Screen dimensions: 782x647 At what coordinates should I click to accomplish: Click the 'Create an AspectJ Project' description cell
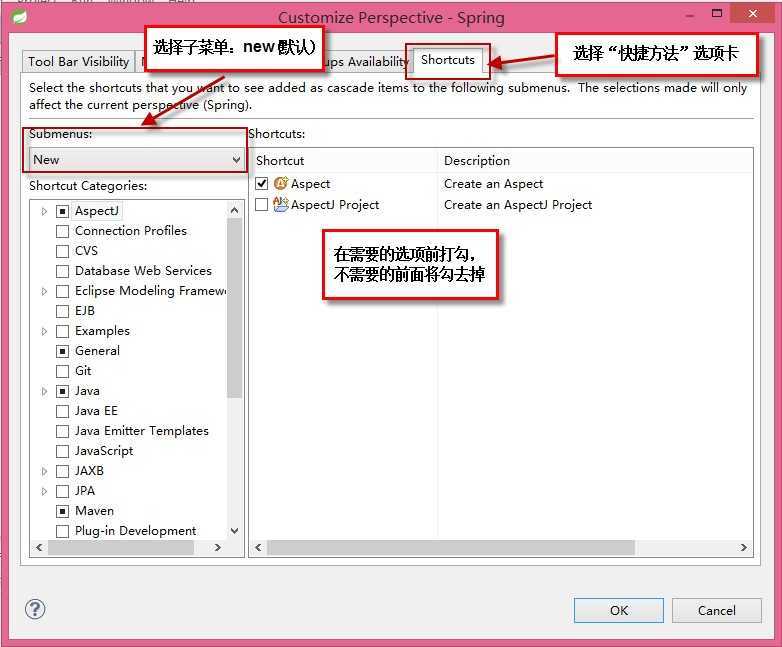coord(518,205)
